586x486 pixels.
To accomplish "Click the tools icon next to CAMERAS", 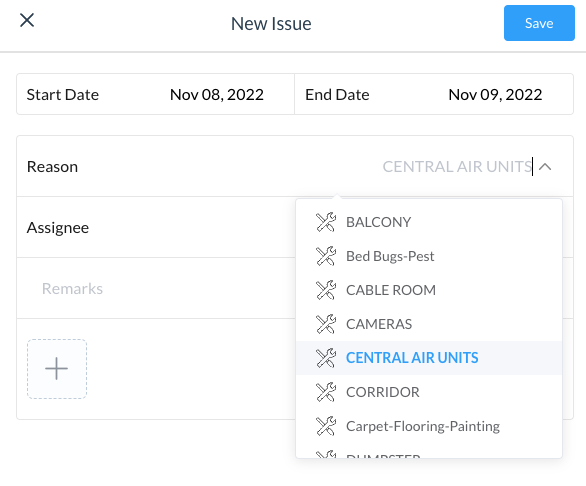I will 326,324.
